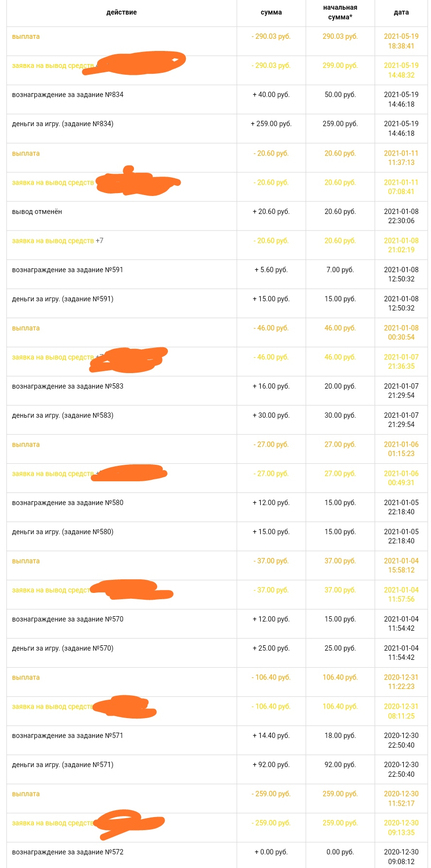Click the '- 290.03 руб.' payout amount at top
Viewport: 431px width, 868px height.
[271, 36]
